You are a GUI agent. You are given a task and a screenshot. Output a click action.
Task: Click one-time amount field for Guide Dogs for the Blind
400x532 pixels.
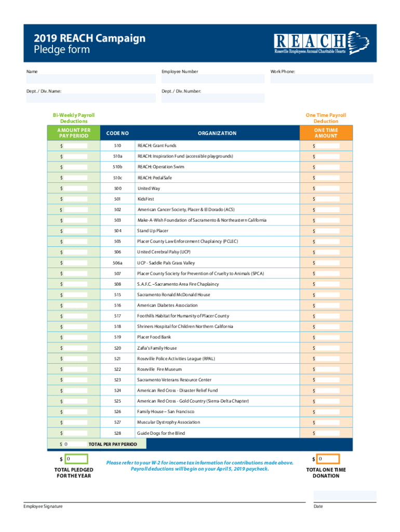click(328, 433)
